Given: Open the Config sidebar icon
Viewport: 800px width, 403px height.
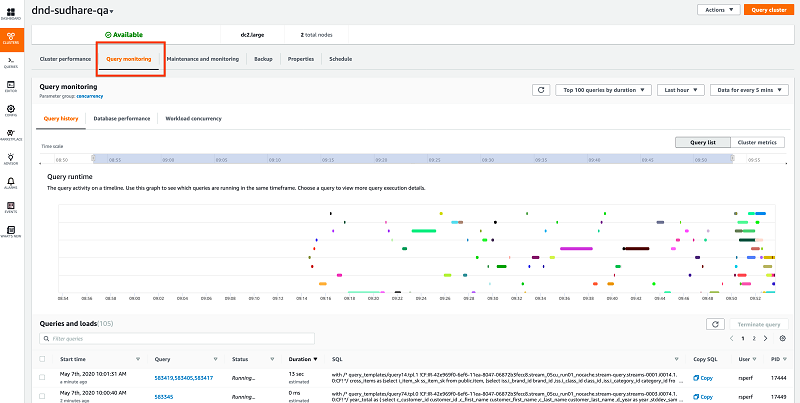Looking at the screenshot, I should pyautogui.click(x=11, y=111).
